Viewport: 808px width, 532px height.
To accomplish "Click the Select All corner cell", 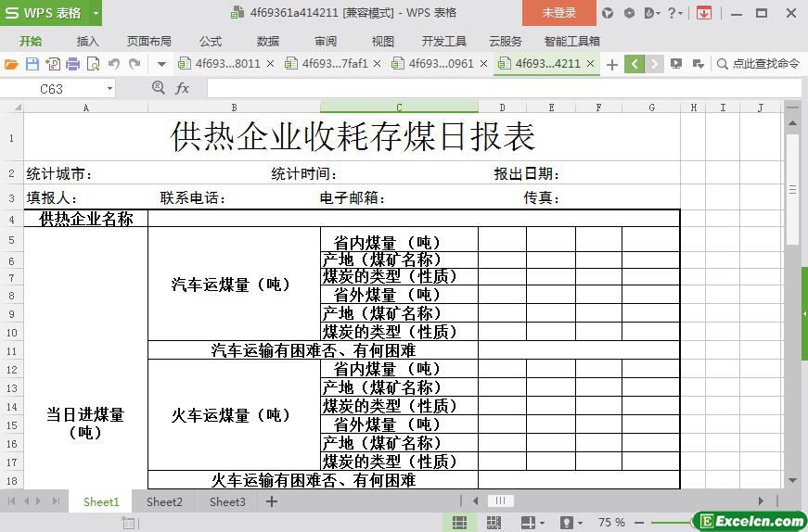I will tap(12, 108).
